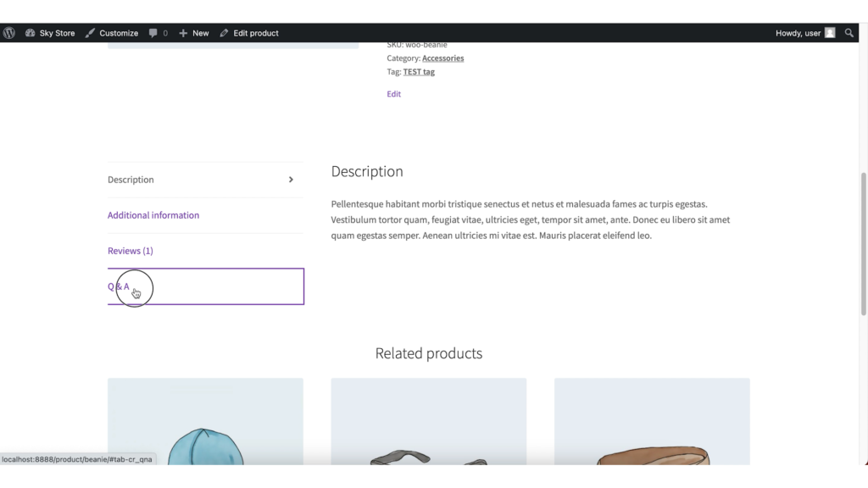Switch to the Additional information tab

[x=153, y=214]
